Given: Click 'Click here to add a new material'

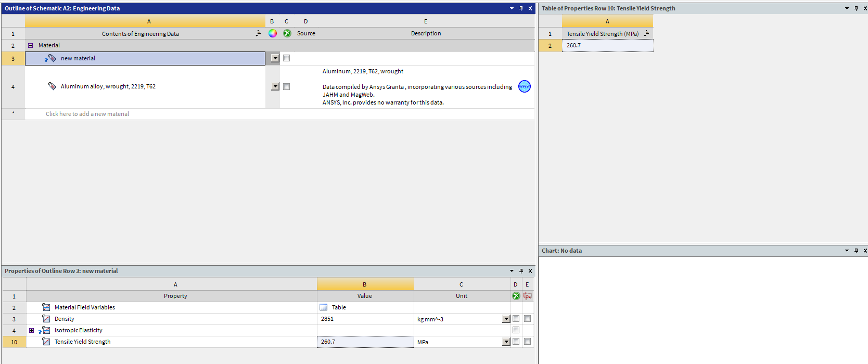Looking at the screenshot, I should click(x=87, y=114).
